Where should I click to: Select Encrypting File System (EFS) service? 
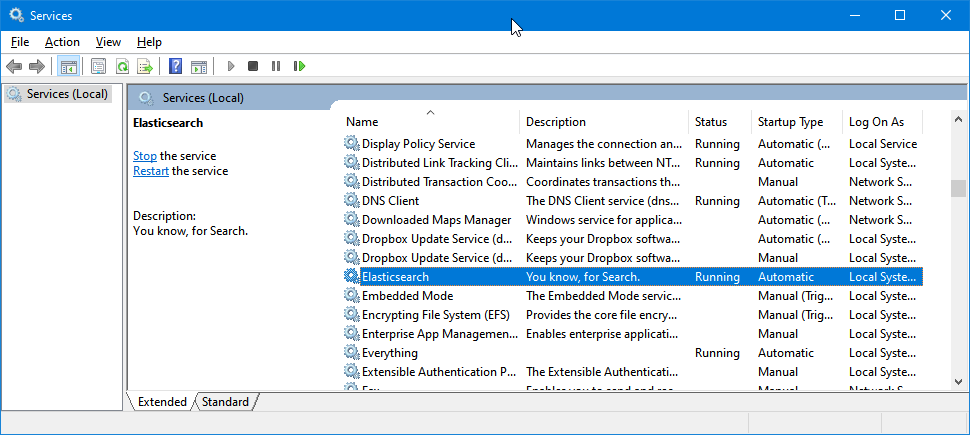pos(436,315)
